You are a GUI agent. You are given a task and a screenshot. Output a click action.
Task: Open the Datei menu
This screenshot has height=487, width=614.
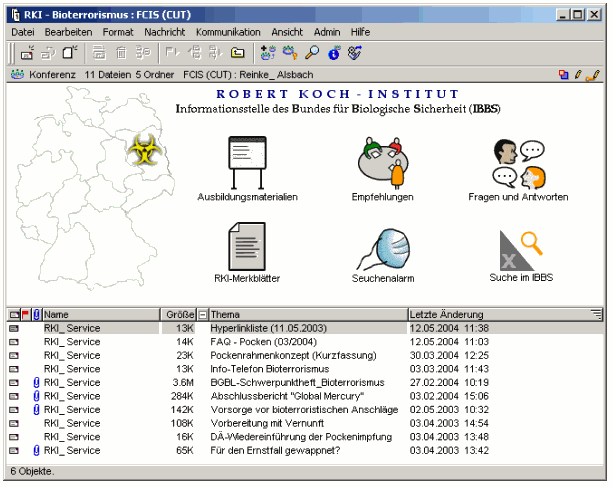[x=23, y=32]
